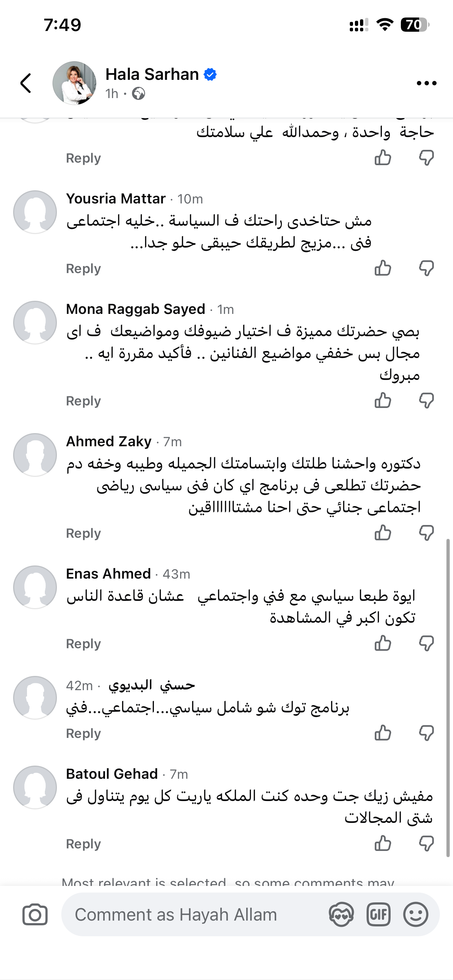The image size is (453, 980).
Task: Like Enas Ahmed's comment
Action: [383, 643]
